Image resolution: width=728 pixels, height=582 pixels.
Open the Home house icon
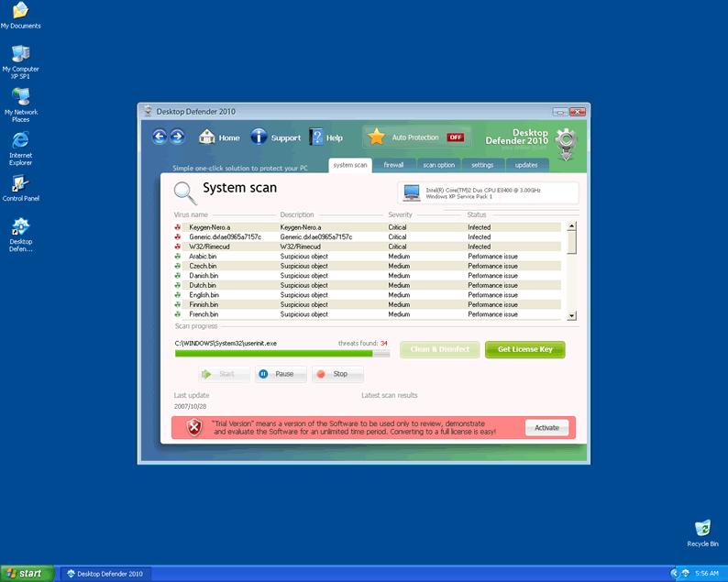click(x=207, y=137)
